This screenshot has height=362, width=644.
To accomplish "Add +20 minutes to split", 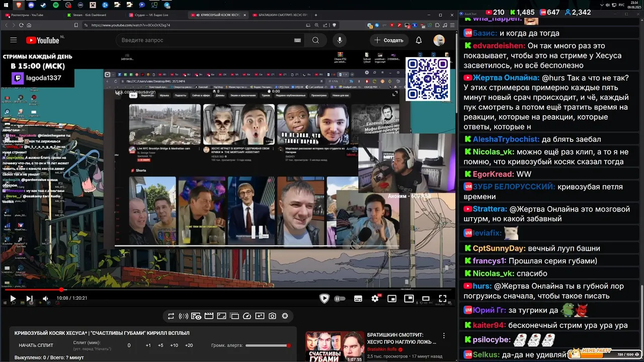I will [189, 345].
